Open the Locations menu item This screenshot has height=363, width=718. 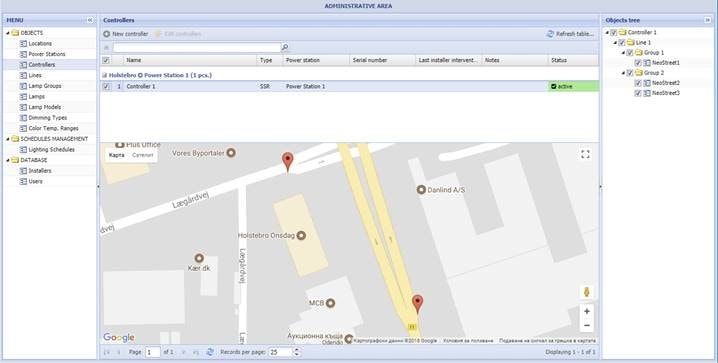pos(40,43)
